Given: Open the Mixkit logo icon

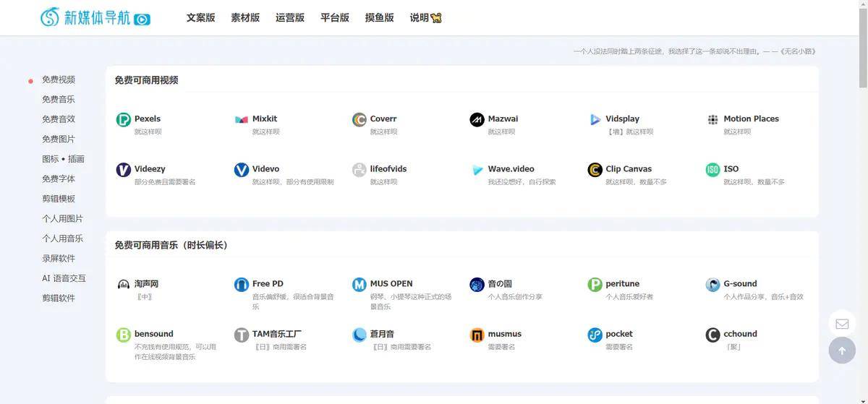Looking at the screenshot, I should [x=242, y=120].
